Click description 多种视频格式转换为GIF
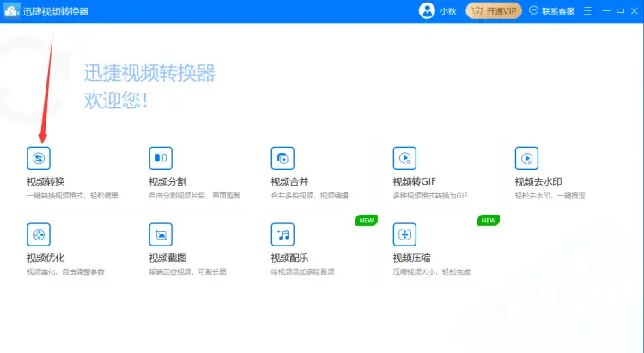644x353 pixels. 430,196
